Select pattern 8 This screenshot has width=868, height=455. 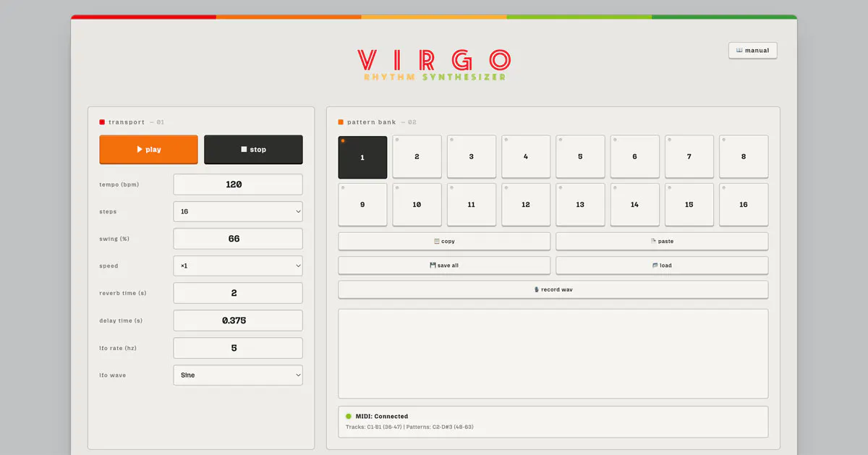744,157
